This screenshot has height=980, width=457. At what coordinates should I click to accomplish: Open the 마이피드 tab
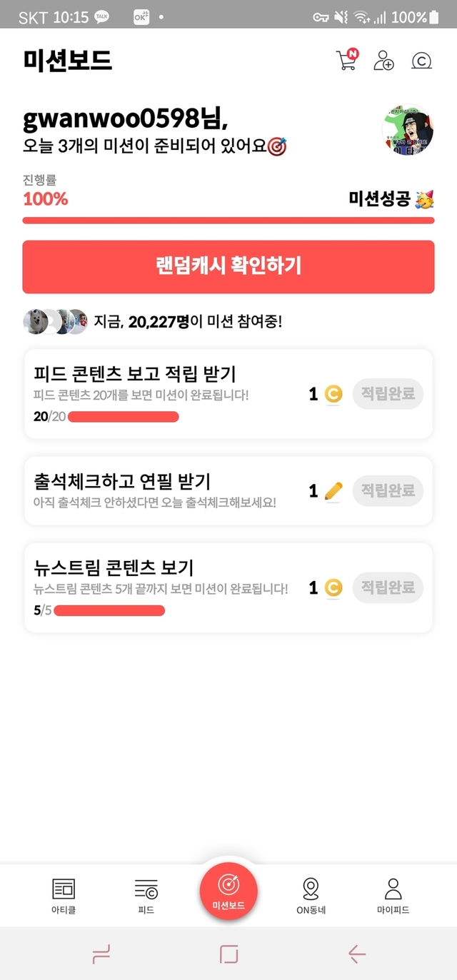(x=393, y=895)
